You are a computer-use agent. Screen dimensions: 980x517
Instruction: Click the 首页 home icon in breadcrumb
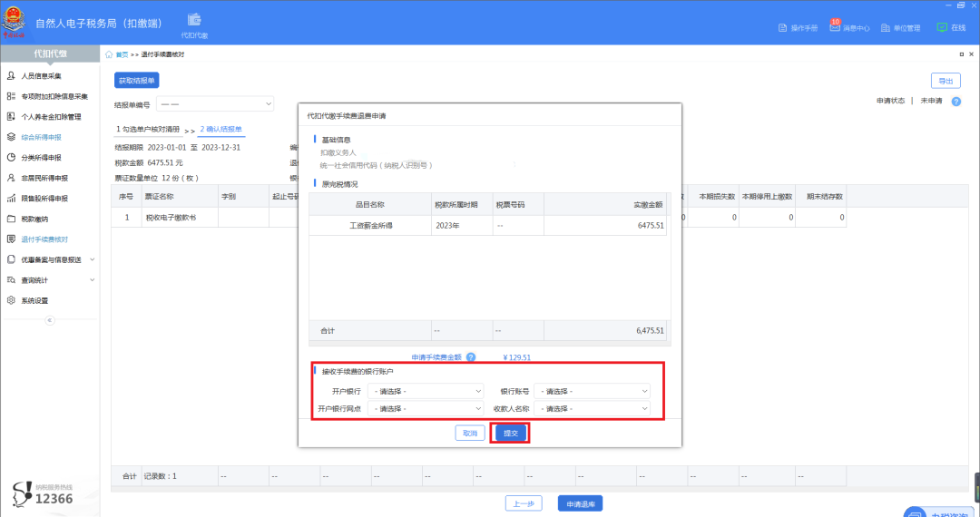click(109, 54)
